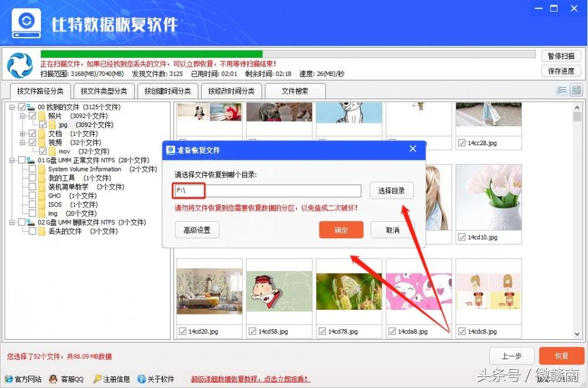Expand the 01 G盘 UMM NTFS node
The height and width of the screenshot is (388, 588).
tap(11, 160)
